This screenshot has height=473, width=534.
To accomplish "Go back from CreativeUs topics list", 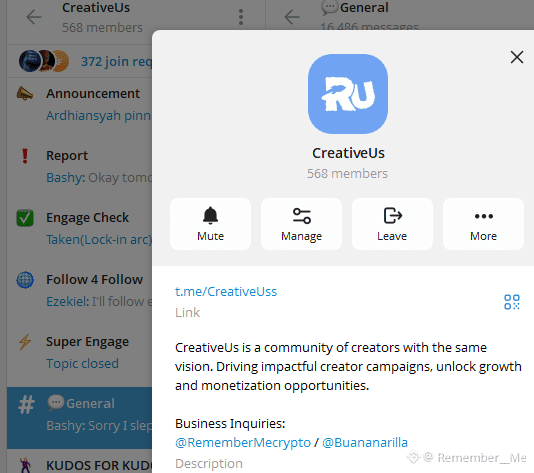I will click(34, 17).
